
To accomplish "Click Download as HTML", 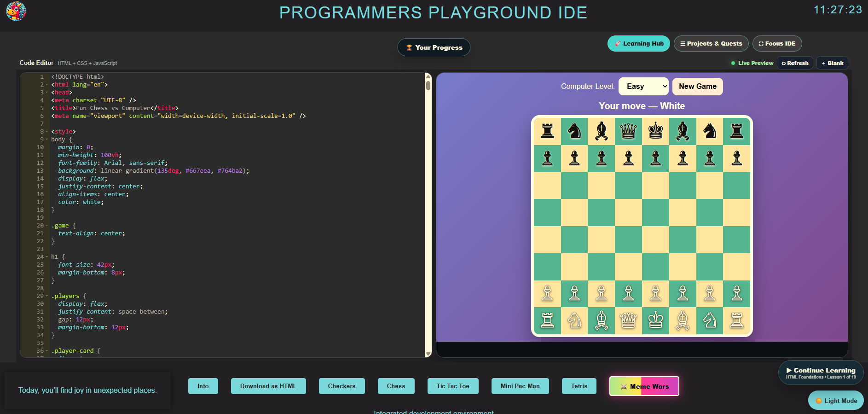I will [x=268, y=386].
